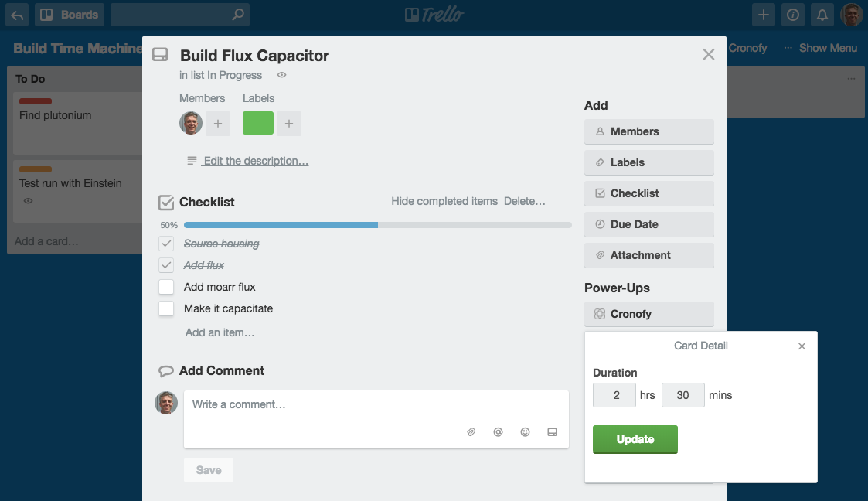Viewport: 868px width, 501px height.
Task: Open the emoji picker in comment box
Action: pyautogui.click(x=525, y=432)
